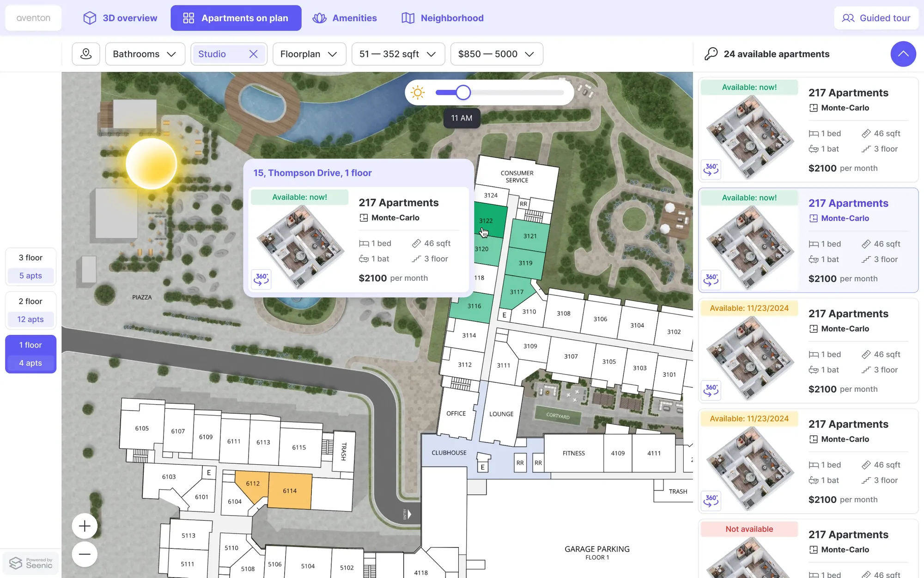Click highlighted blue 217 Apartments listing title

point(848,203)
